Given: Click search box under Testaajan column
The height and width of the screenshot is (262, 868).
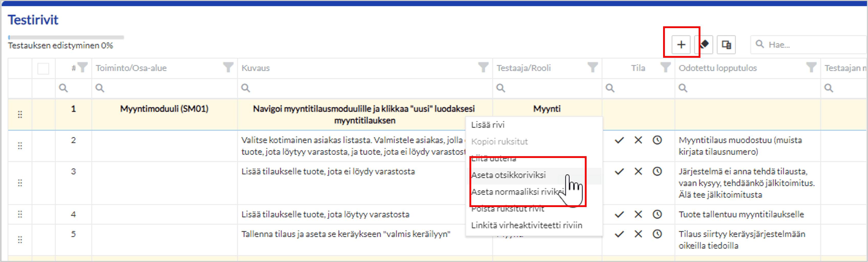Looking at the screenshot, I should tap(844, 88).
